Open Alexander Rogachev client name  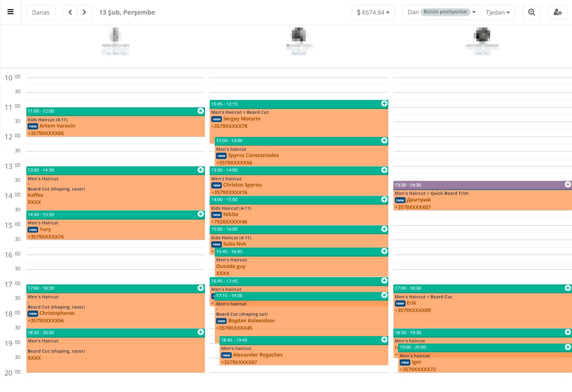pyautogui.click(x=258, y=355)
